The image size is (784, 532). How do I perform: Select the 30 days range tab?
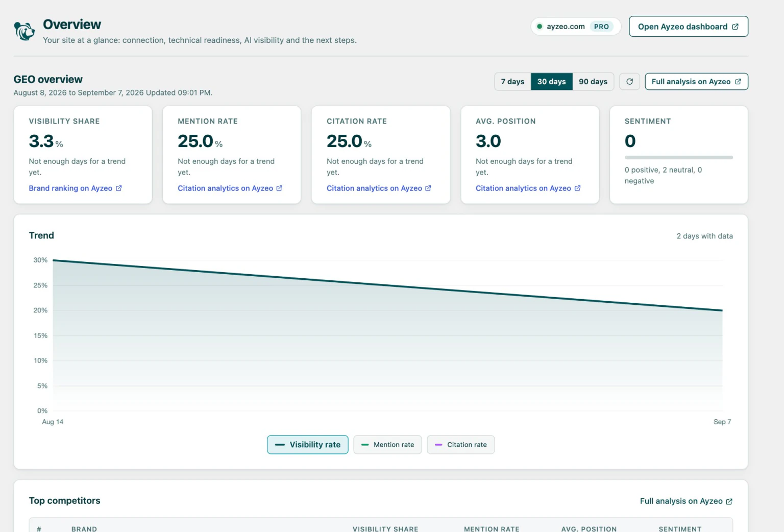pyautogui.click(x=551, y=82)
